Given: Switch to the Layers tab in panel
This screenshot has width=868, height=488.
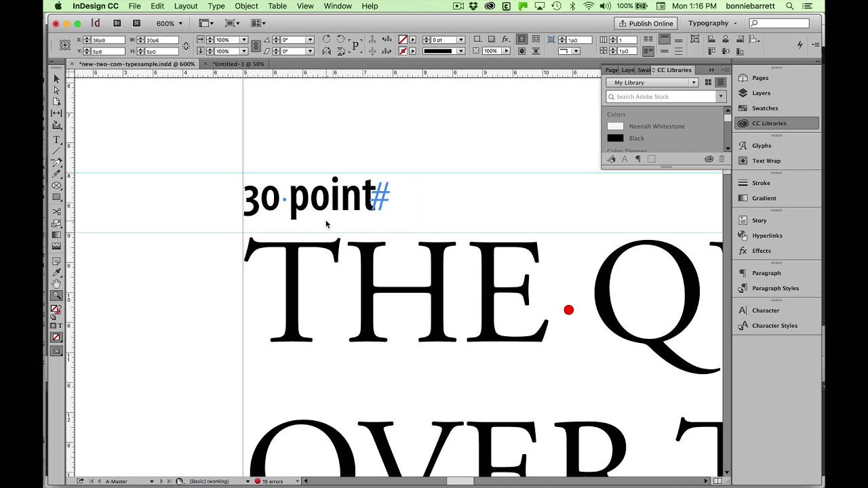Looking at the screenshot, I should click(x=628, y=70).
